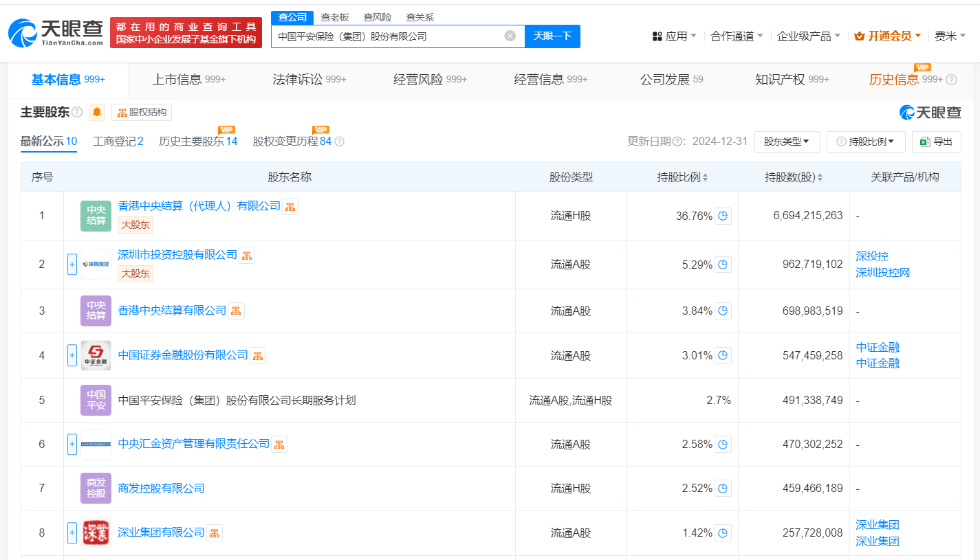Image resolution: width=980 pixels, height=560 pixels.
Task: Expand row for 深圳市投资控股有限公司
Action: coord(72,265)
